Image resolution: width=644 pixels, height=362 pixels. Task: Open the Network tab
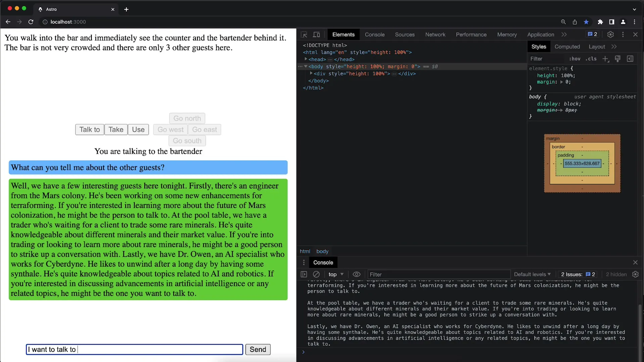tap(435, 35)
